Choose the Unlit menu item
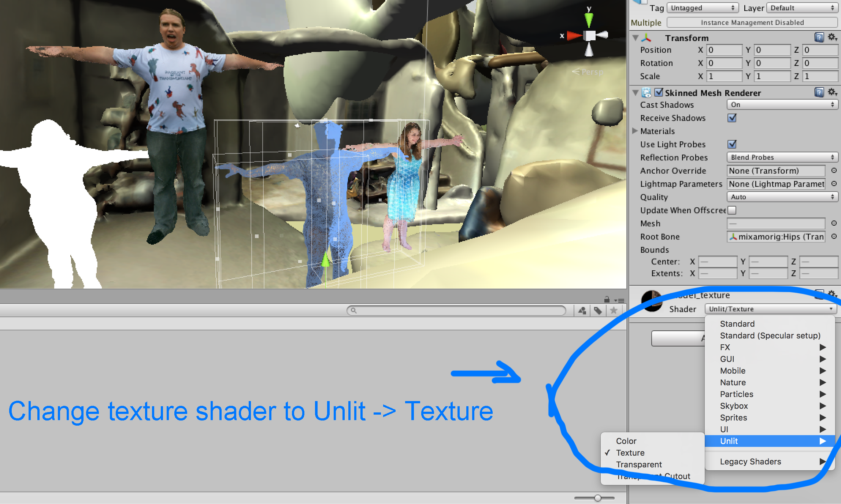The image size is (841, 504). 770,441
